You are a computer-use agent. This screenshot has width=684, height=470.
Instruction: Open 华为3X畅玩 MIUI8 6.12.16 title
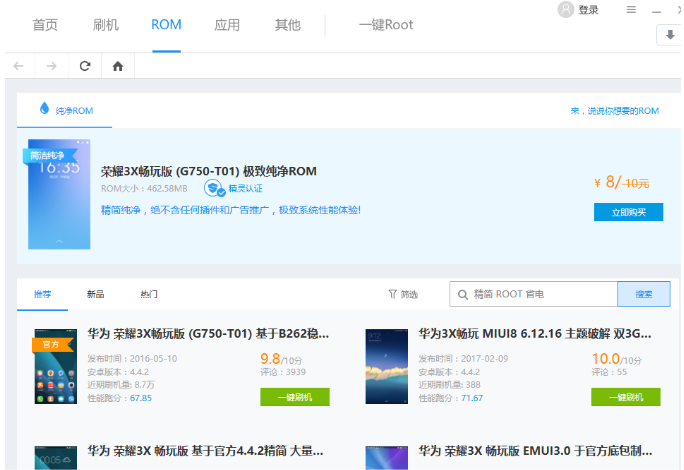535,334
